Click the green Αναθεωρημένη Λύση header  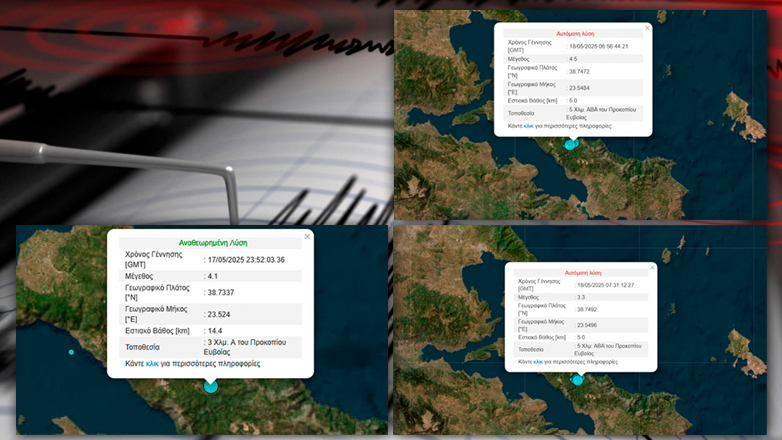click(212, 242)
